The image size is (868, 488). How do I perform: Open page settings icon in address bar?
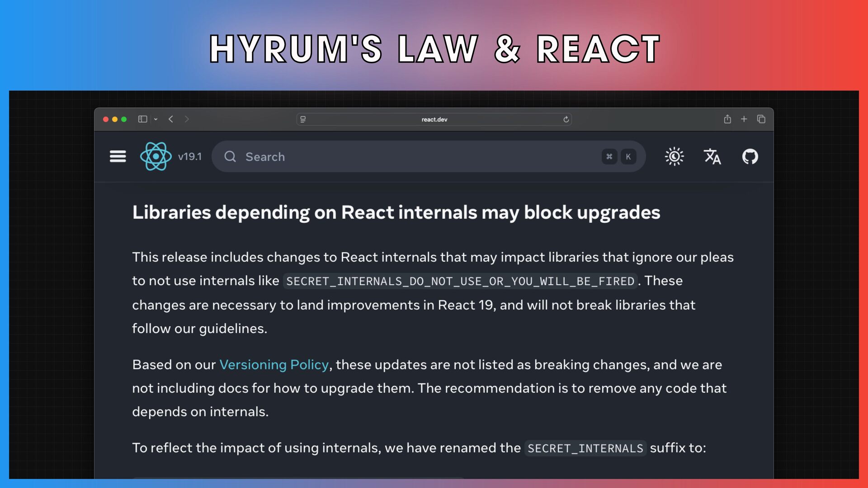pos(303,119)
